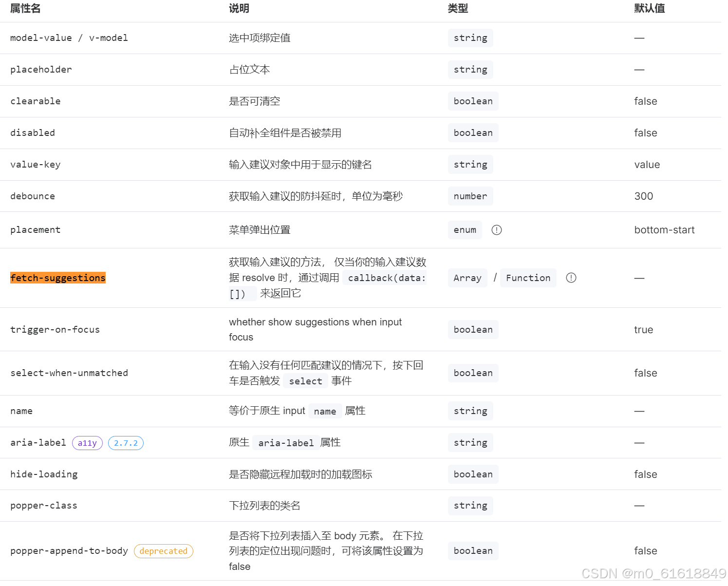
Task: Click the boolean type tag for clearable
Action: 473,101
